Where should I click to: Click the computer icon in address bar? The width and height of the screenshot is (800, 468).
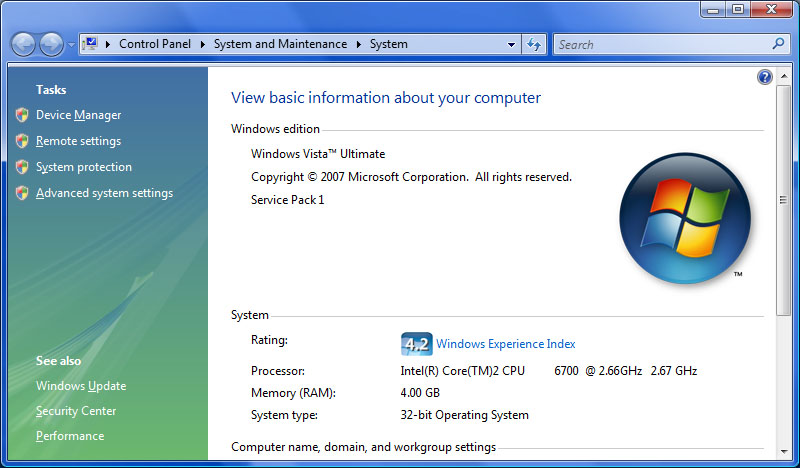(90, 44)
